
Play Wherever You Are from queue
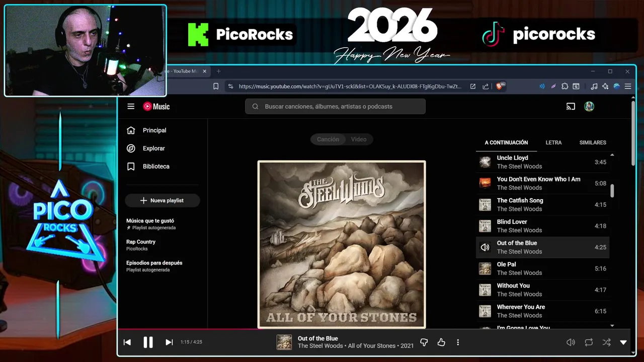542,311
